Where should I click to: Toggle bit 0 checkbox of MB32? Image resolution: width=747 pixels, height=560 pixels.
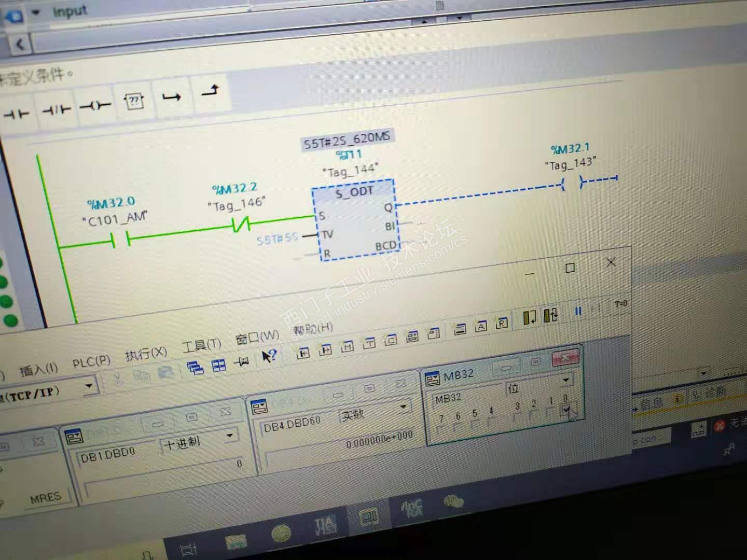pyautogui.click(x=567, y=410)
